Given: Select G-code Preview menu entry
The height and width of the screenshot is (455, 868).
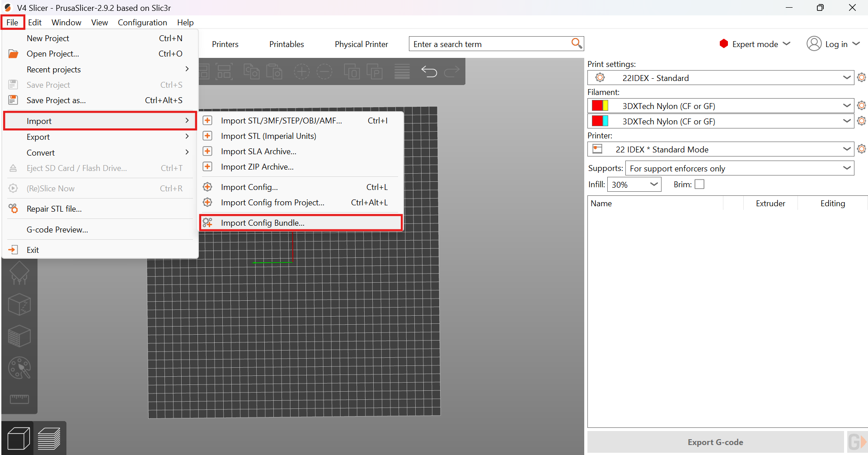Looking at the screenshot, I should click(x=100, y=229).
